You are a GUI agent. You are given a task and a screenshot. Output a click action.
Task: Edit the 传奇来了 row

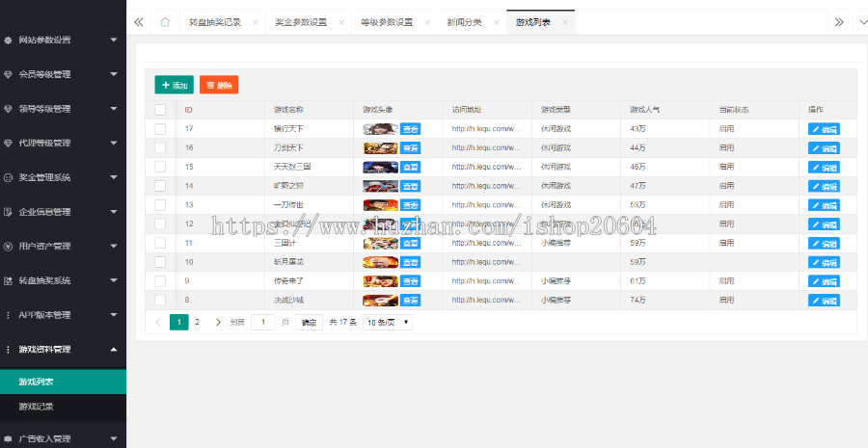pyautogui.click(x=824, y=281)
